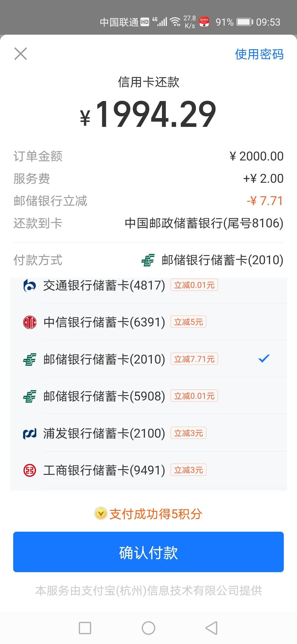Tap the gold coin points icon

point(101,513)
